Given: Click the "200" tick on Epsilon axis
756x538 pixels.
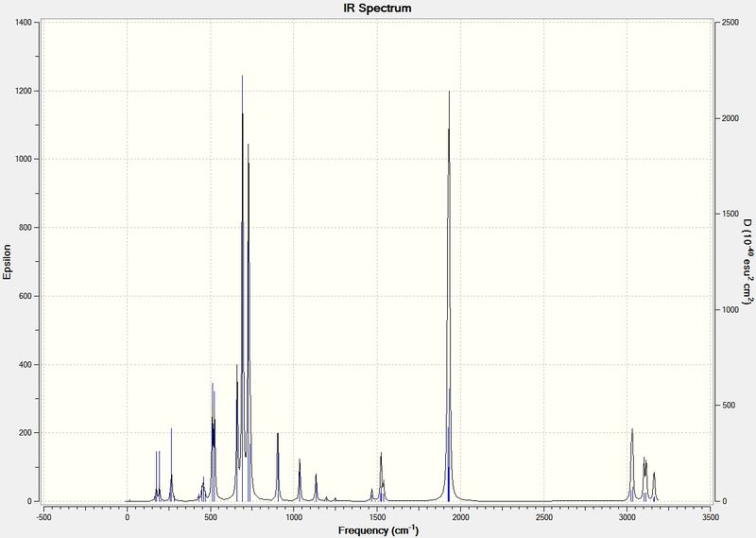Looking at the screenshot, I should (26, 433).
